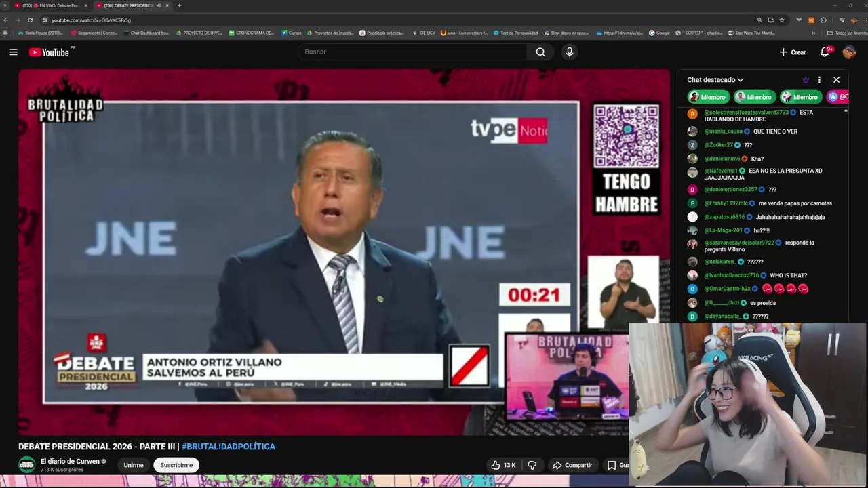868x488 pixels.
Task: Dislike the video with thumbs down
Action: click(x=532, y=465)
